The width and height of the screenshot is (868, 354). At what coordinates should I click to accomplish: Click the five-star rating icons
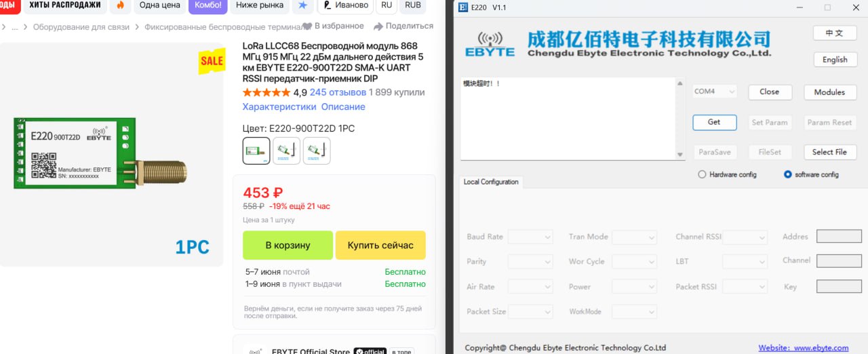tap(266, 92)
